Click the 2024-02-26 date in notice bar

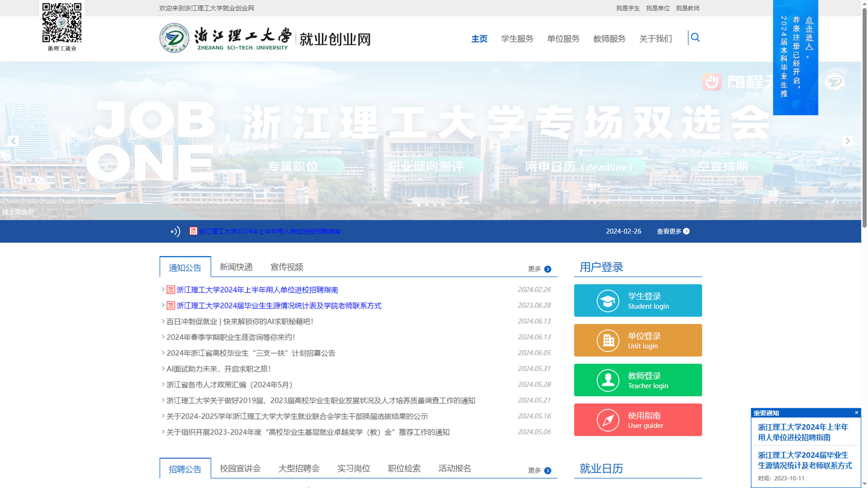623,231
